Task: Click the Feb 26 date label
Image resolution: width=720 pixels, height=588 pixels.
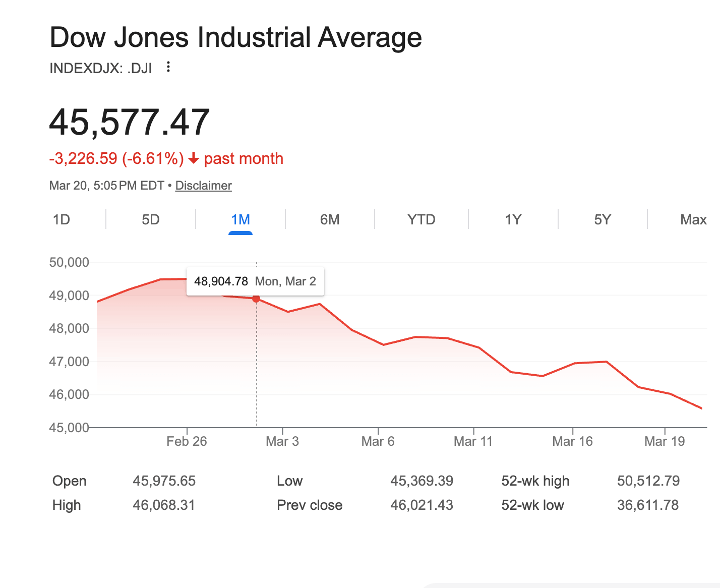Action: (187, 442)
